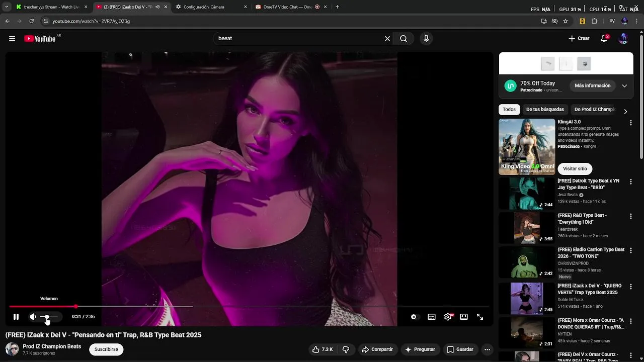
Task: Toggle subtitles in the player
Action: pos(432,317)
